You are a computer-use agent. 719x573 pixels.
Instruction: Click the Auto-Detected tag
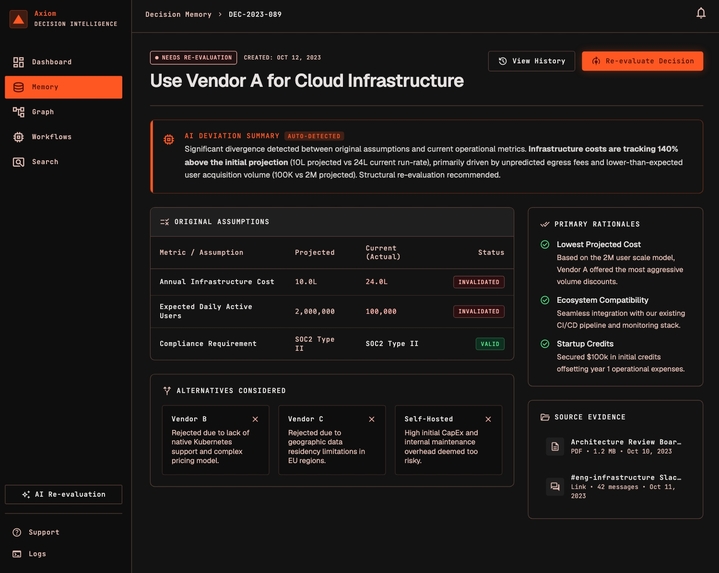(314, 136)
